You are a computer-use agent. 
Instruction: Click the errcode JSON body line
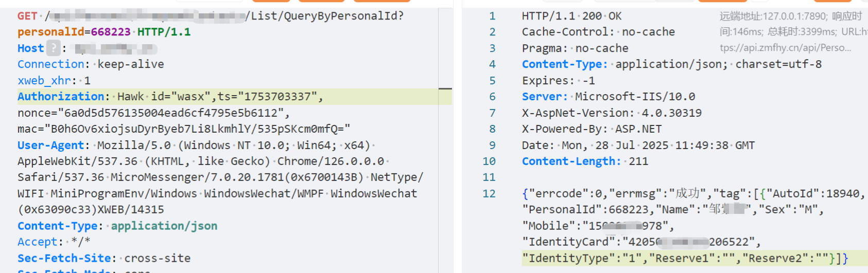click(694, 194)
